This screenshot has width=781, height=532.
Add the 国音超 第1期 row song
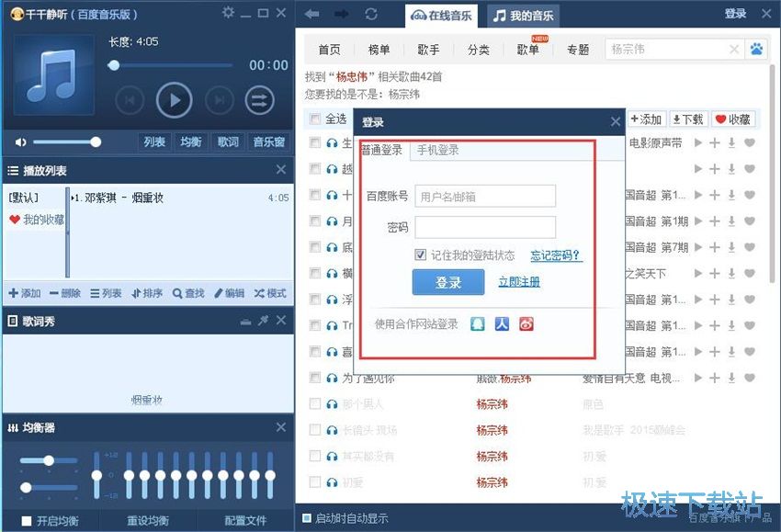pos(715,221)
